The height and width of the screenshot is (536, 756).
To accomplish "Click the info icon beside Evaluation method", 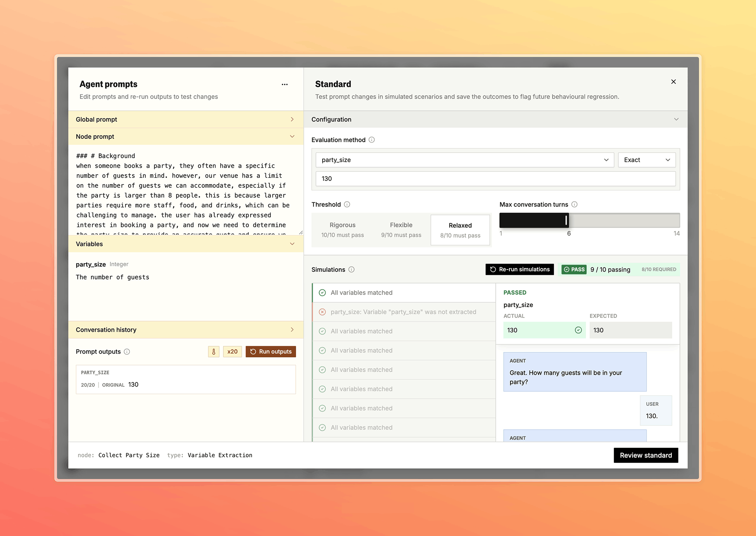I will (x=372, y=140).
